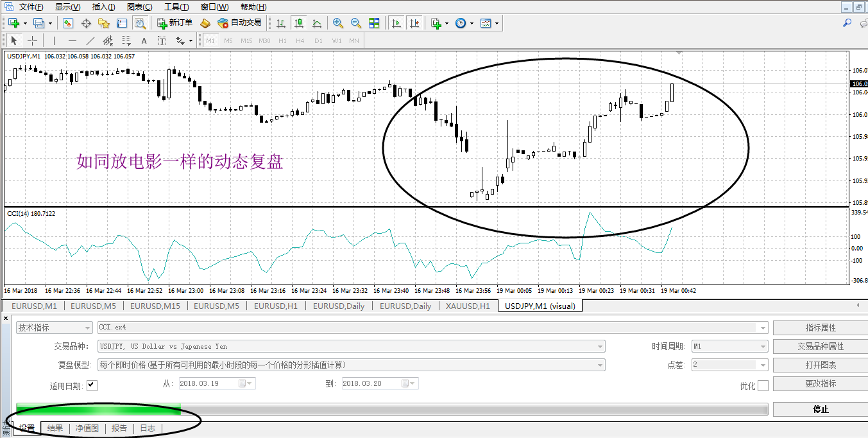Open the MetaEditor book icon
This screenshot has width=868, height=438.
(205, 23)
